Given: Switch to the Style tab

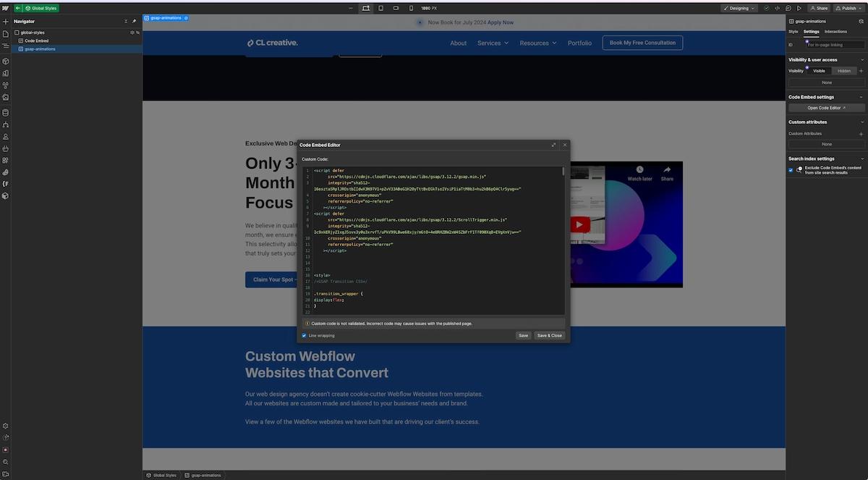Looking at the screenshot, I should point(793,32).
